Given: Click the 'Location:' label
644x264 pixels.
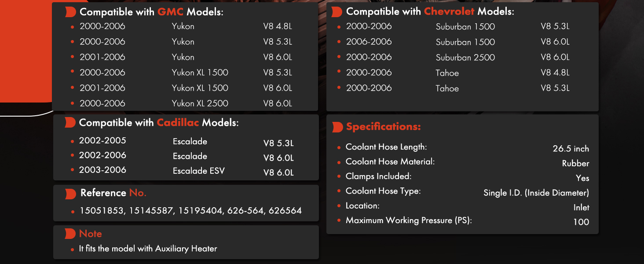Looking at the screenshot, I should pos(362,206).
